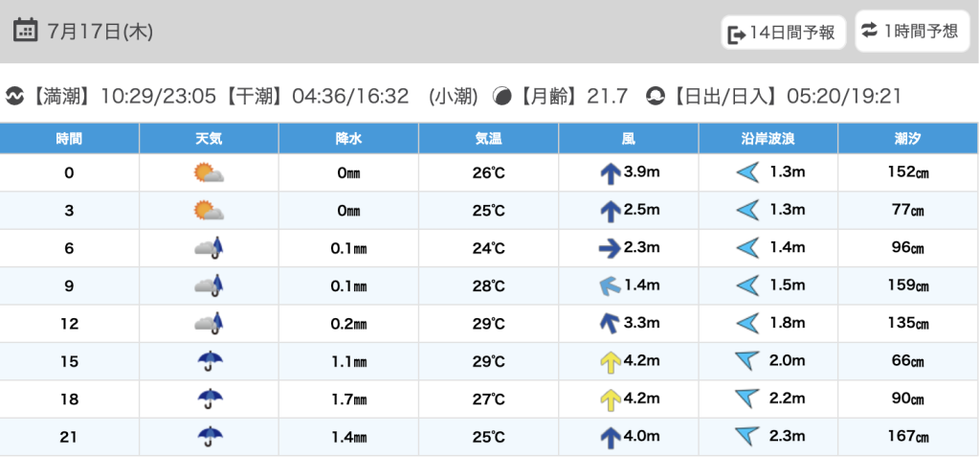Click the 7月17日(木) date label
Screen dimensions: 980x457
[100, 31]
